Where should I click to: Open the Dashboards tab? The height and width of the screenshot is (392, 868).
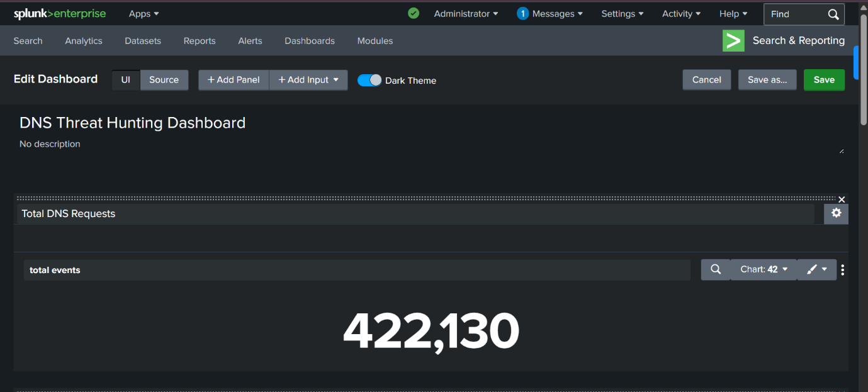click(310, 41)
